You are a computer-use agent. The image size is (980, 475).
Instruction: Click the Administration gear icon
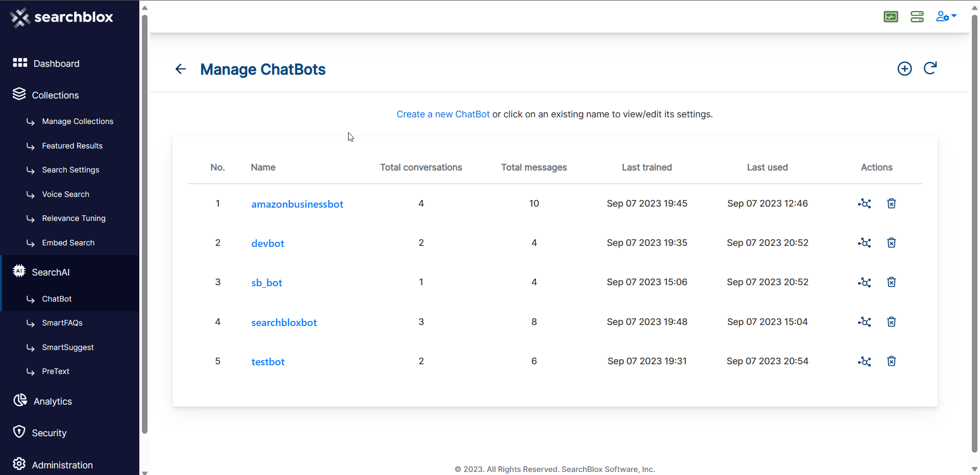pos(19,464)
